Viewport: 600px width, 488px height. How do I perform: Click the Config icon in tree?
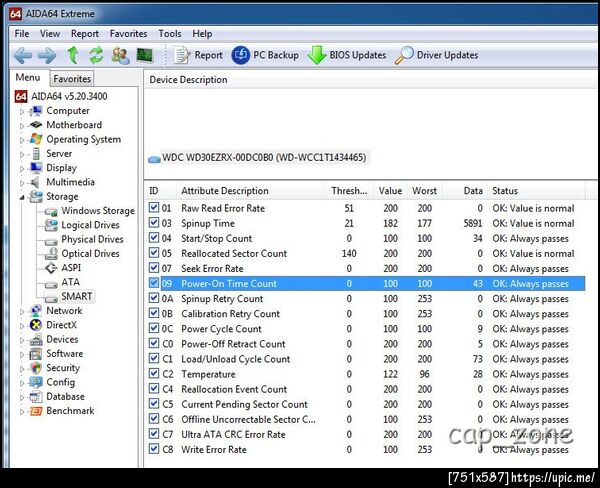(36, 382)
